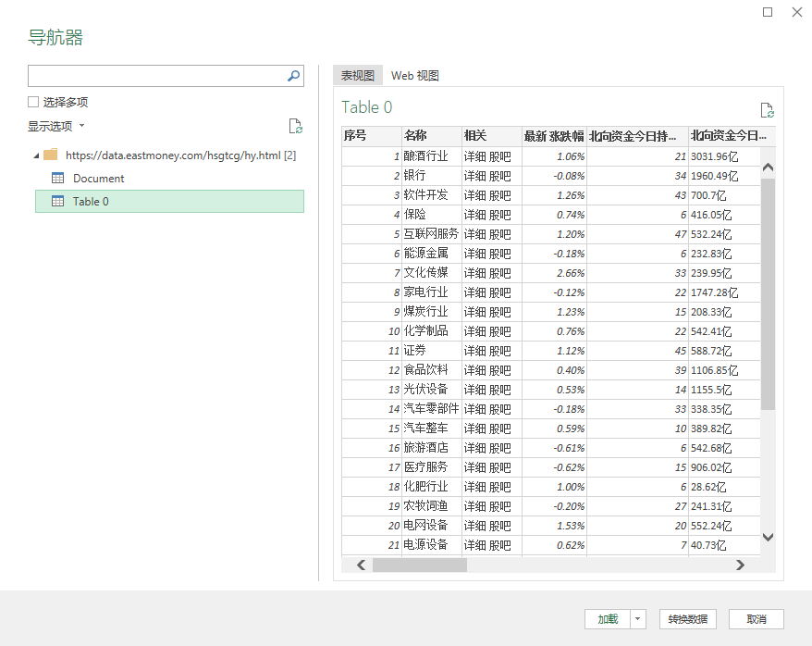This screenshot has height=646, width=812.
Task: Select the 表视图 tab
Action: tap(357, 75)
